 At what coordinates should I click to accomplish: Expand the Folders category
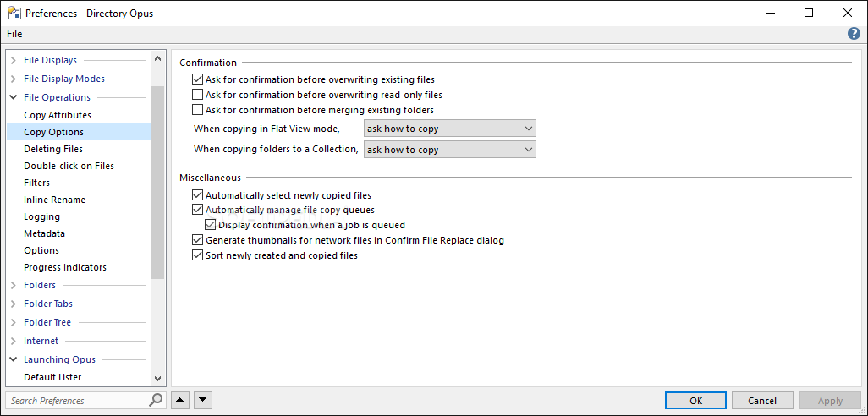14,286
